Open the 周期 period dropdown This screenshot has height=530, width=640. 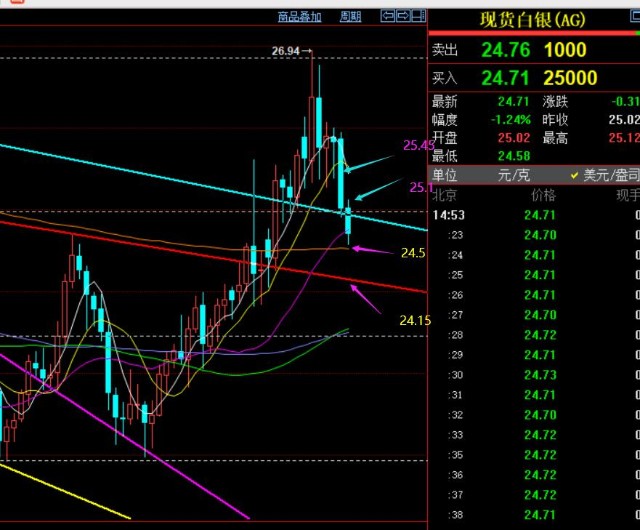point(350,17)
